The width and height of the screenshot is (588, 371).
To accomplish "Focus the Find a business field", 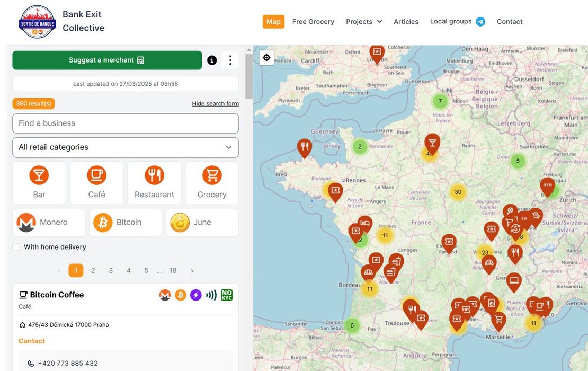I will pos(125,123).
